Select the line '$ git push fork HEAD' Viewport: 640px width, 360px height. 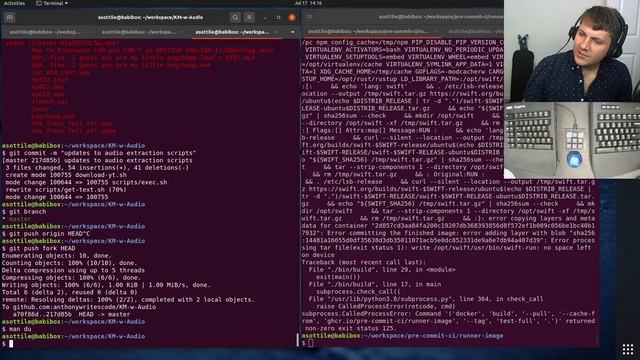pos(38,249)
